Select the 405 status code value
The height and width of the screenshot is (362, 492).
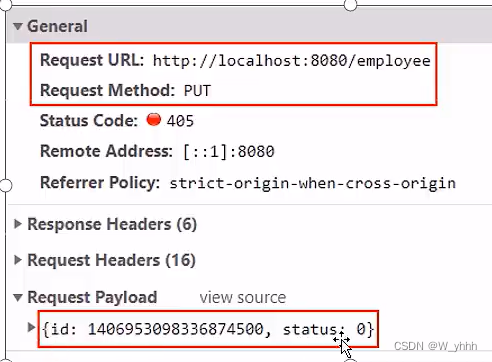pos(180,121)
